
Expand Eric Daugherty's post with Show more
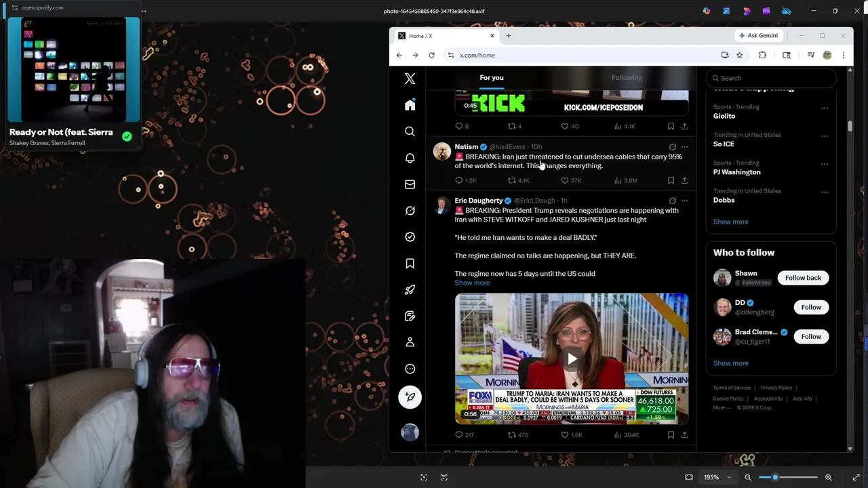click(x=472, y=283)
